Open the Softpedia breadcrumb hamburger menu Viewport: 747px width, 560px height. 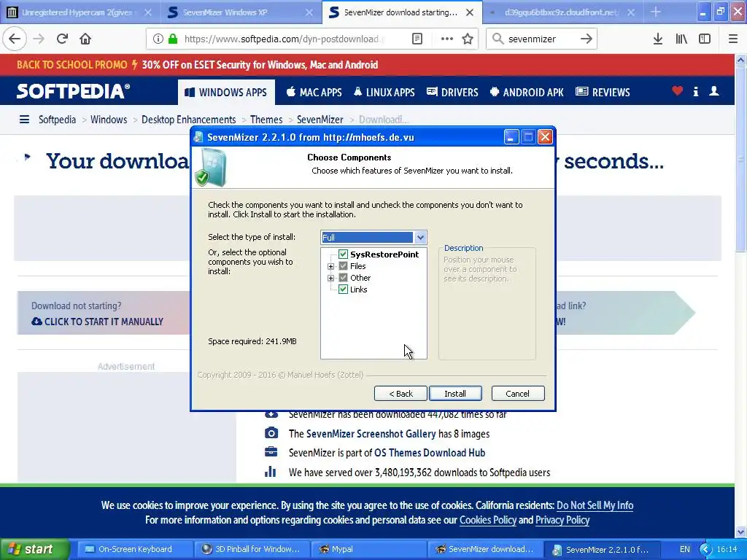point(24,119)
